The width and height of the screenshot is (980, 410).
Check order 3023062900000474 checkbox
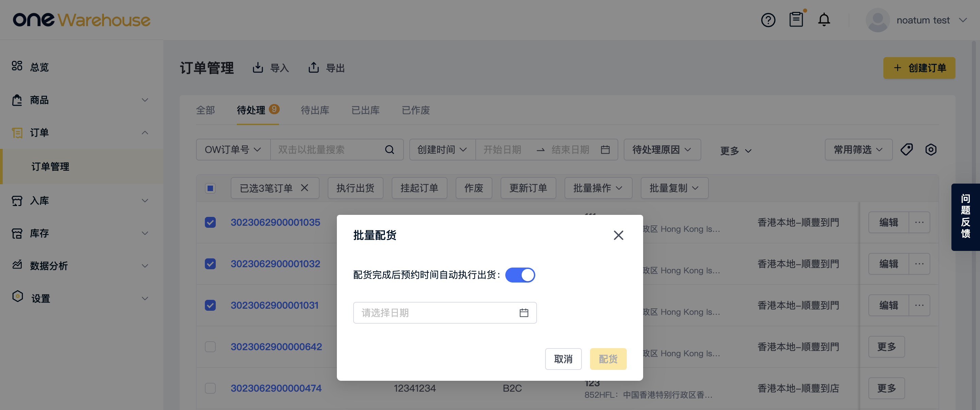point(210,388)
